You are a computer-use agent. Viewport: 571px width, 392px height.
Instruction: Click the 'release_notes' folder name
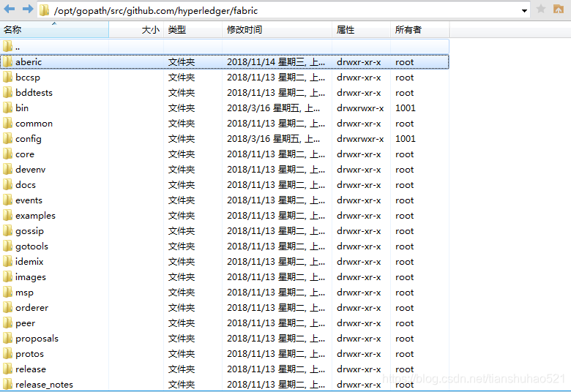click(44, 385)
